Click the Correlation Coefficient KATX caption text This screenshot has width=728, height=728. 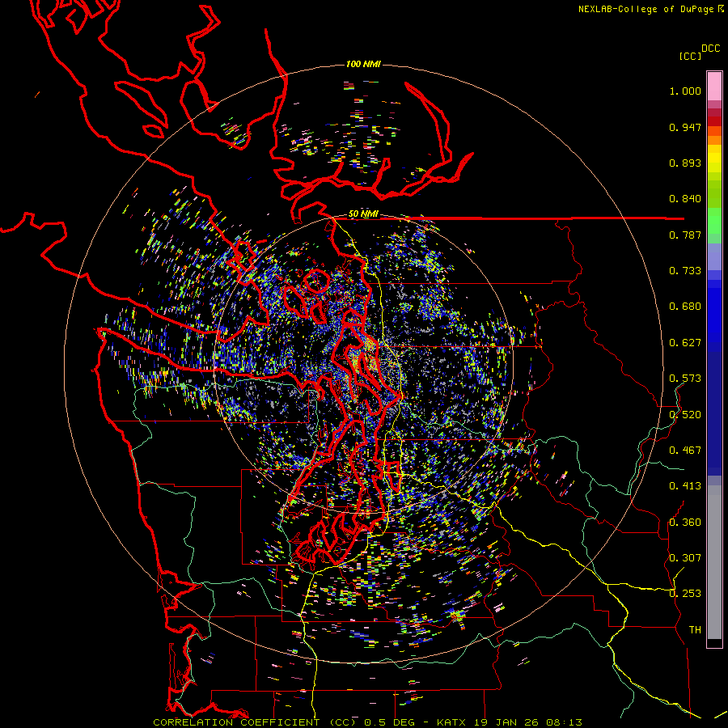click(367, 722)
